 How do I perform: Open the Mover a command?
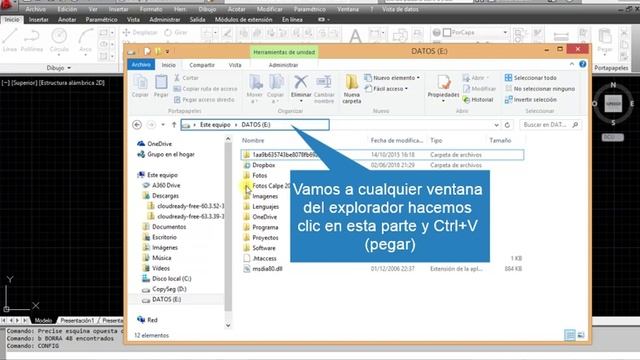255,88
